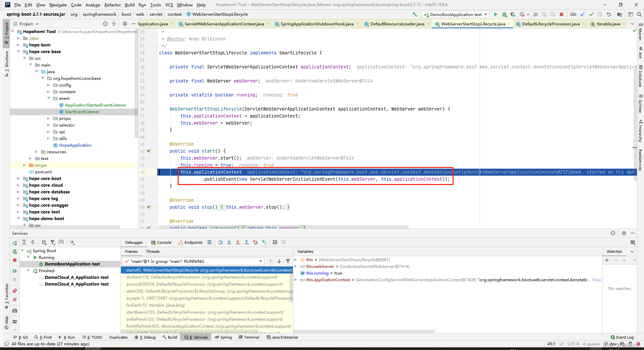The image size is (644, 350).
Task: Run with coverage from the shield icon
Action: [513, 14]
